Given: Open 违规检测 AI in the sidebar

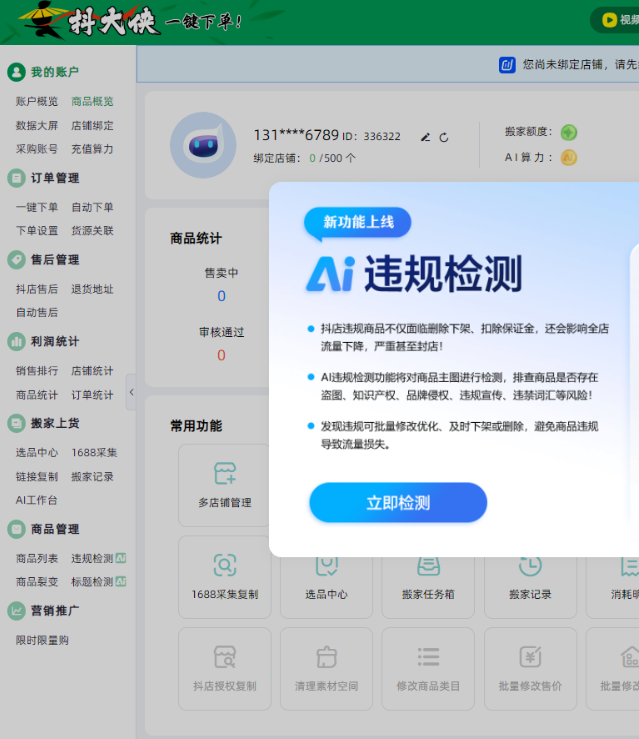Looking at the screenshot, I should pos(98,558).
